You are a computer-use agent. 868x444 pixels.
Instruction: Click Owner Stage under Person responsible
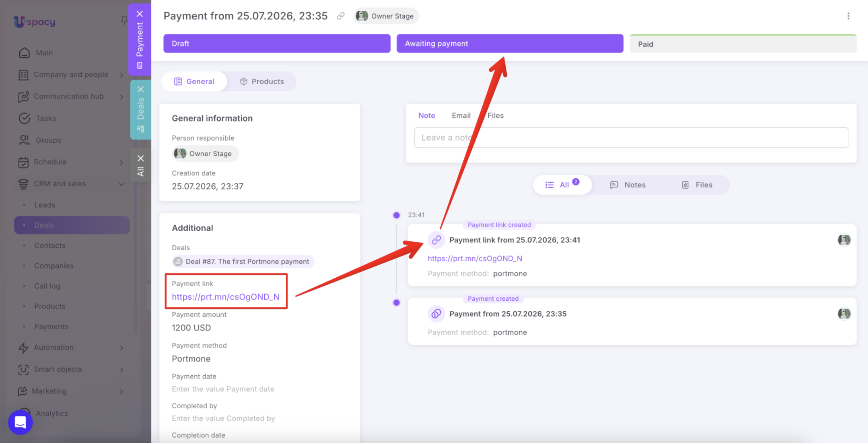pos(205,154)
